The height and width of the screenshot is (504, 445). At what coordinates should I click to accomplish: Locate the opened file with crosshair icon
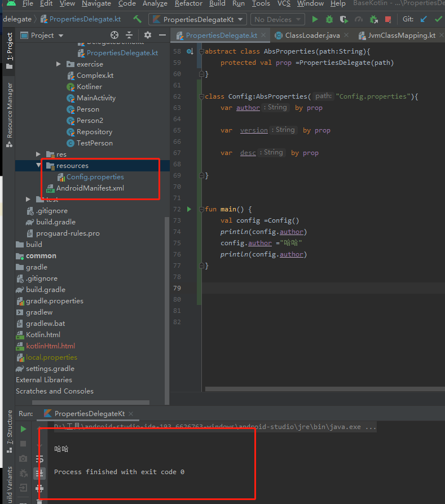[x=114, y=35]
